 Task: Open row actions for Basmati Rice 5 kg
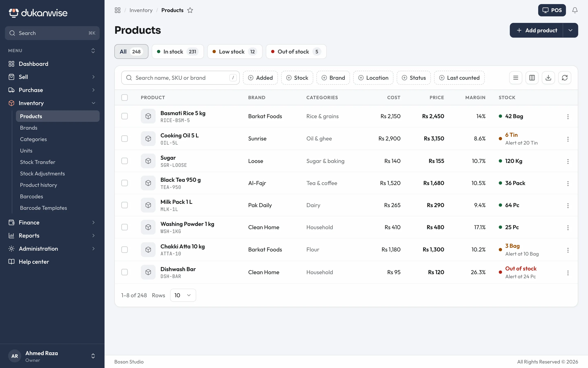tap(568, 117)
